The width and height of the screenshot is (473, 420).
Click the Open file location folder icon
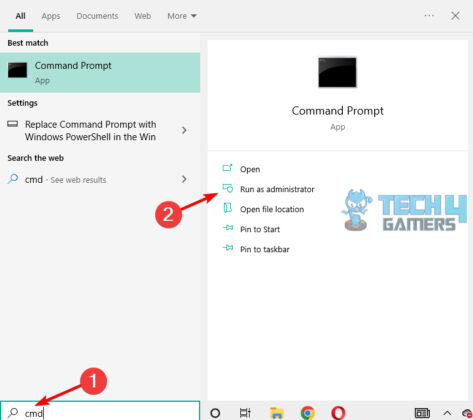[x=228, y=208]
